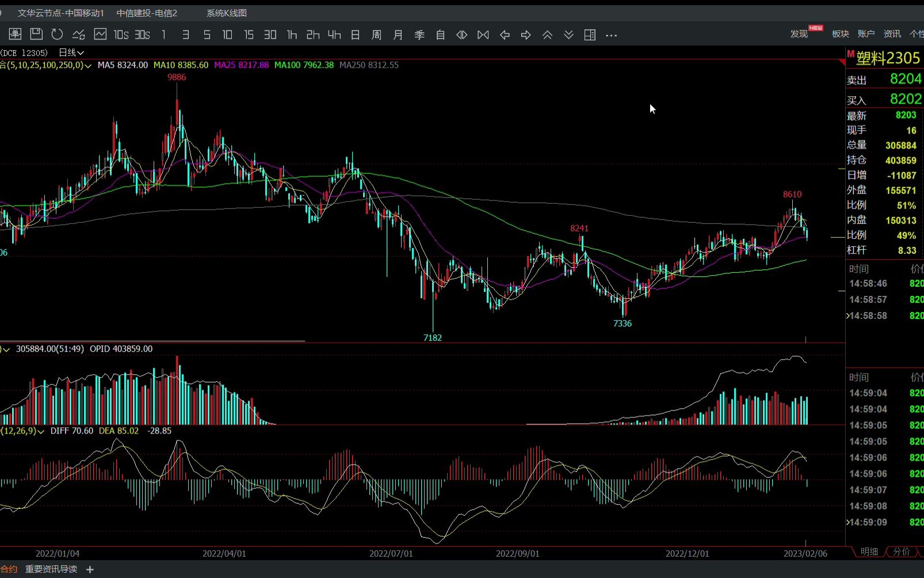Select the 4h period
This screenshot has width=924, height=578.
(x=334, y=35)
